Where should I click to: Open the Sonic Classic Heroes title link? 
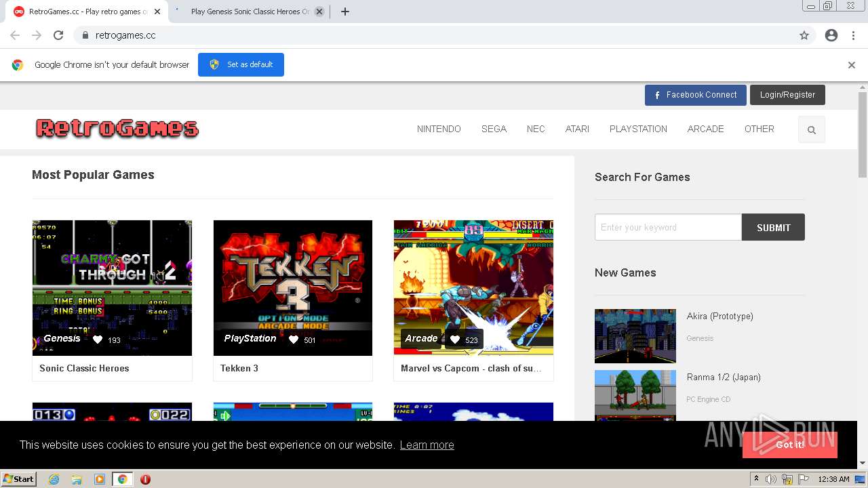coord(84,368)
